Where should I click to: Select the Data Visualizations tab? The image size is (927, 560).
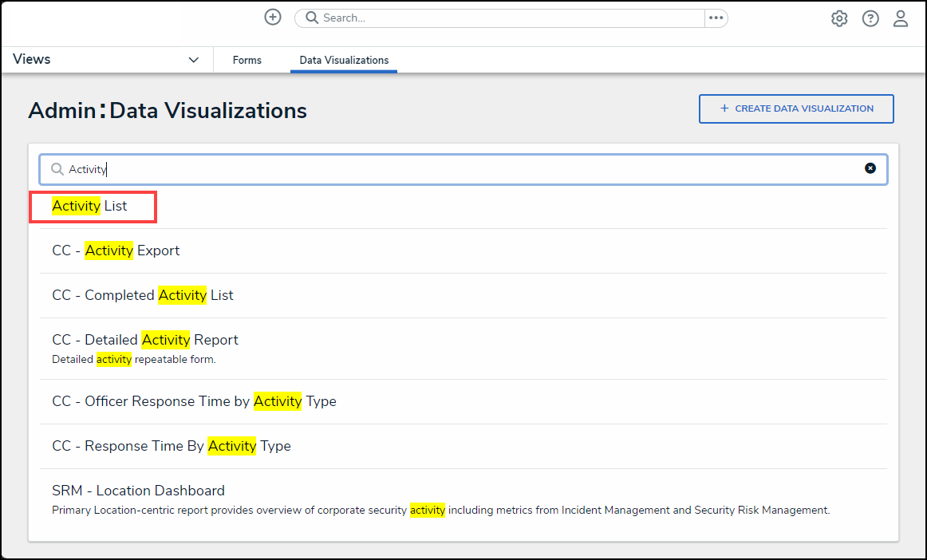(344, 60)
